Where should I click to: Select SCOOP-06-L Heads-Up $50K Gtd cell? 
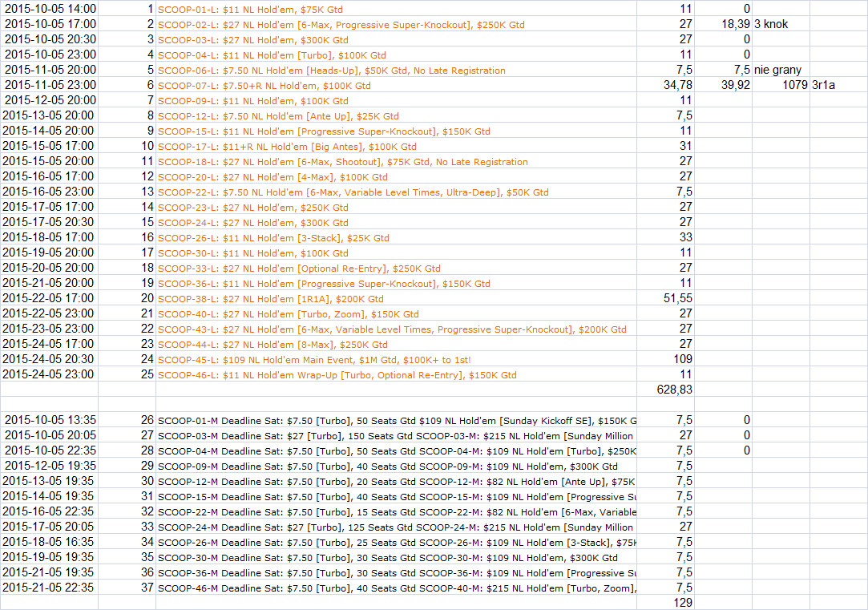[x=396, y=70]
